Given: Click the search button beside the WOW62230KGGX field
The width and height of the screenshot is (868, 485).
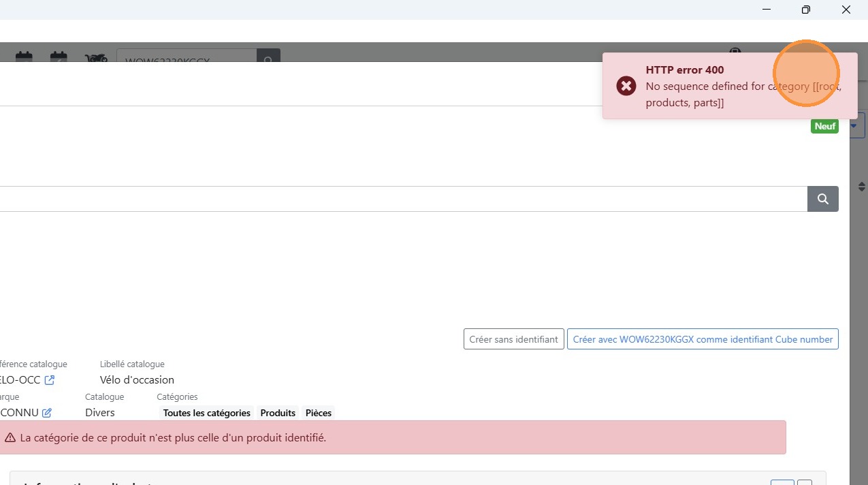Looking at the screenshot, I should [268, 57].
